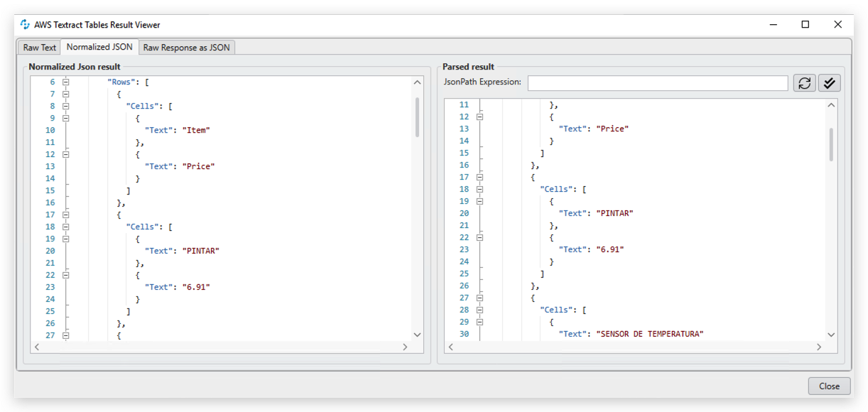The width and height of the screenshot is (868, 412).
Task: Click the vertical scrollbar down arrow in Normalized Json
Action: coord(418,334)
